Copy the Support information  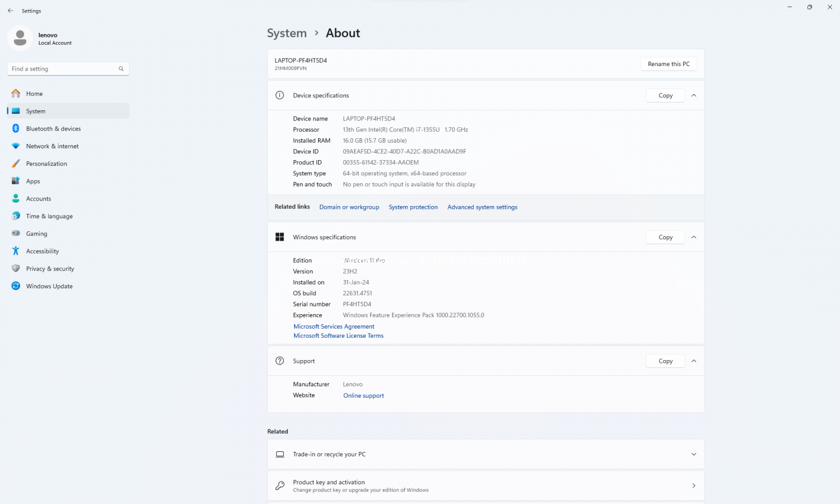665,361
